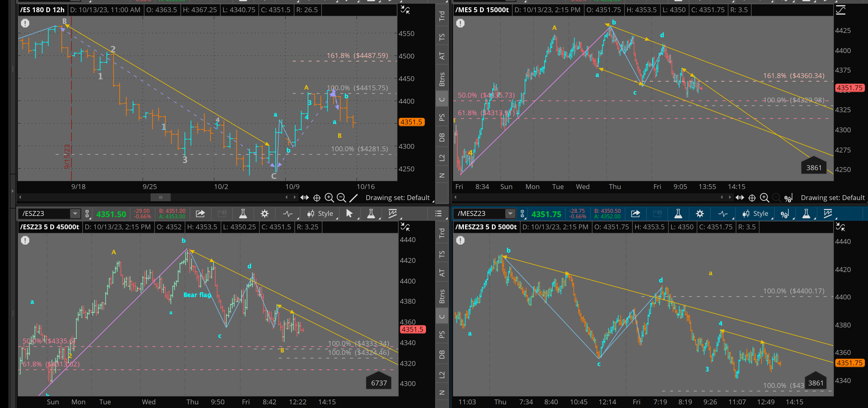Open Style menu in /MESZ23 toolbar
868x408 pixels.
tap(756, 213)
